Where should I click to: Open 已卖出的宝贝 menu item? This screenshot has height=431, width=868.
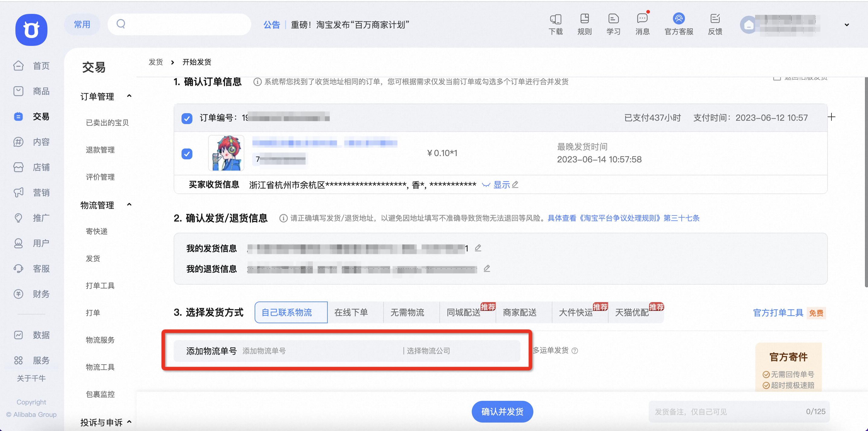pos(107,123)
